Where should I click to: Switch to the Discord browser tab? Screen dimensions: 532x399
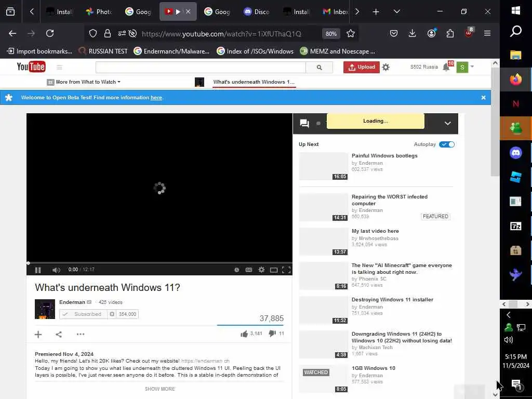(257, 12)
